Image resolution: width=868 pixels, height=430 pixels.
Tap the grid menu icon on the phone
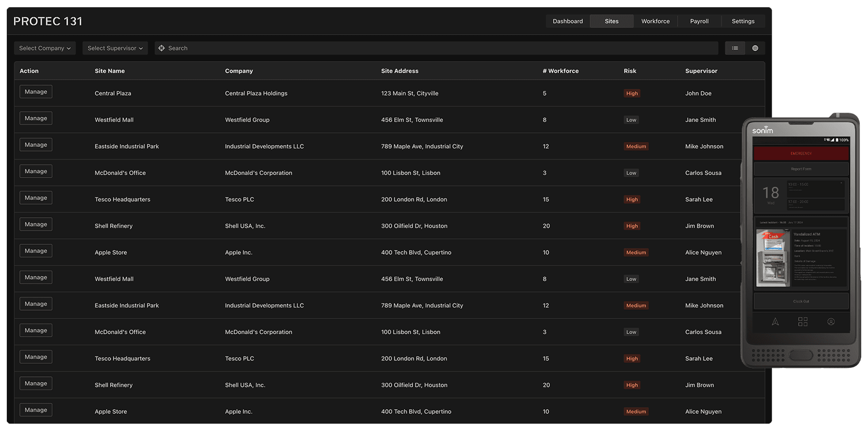click(x=803, y=321)
